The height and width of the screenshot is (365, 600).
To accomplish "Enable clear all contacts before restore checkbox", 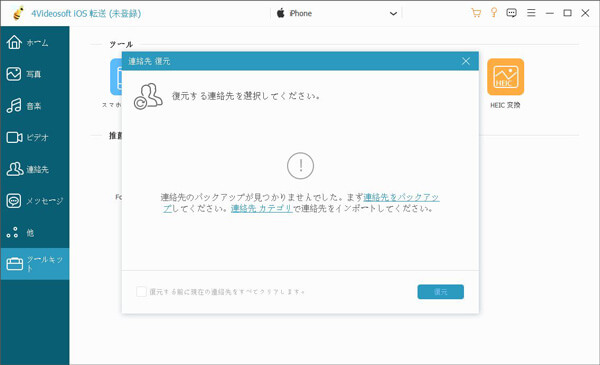I will coord(141,292).
